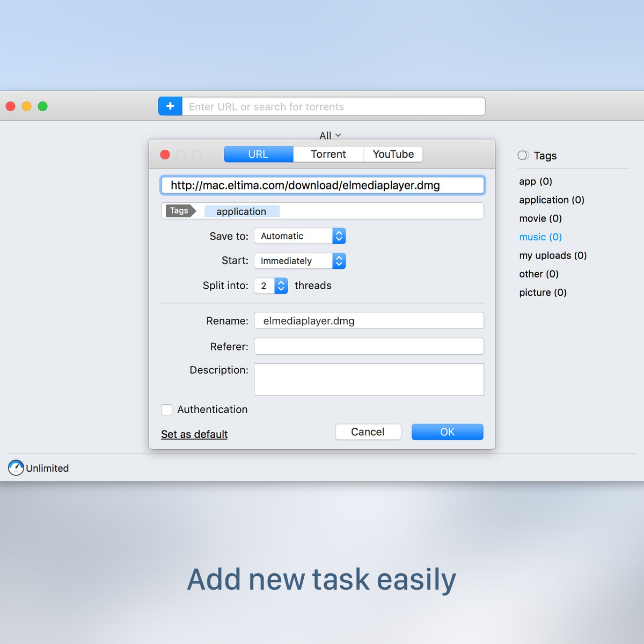Click into the Referer input field

click(x=369, y=346)
